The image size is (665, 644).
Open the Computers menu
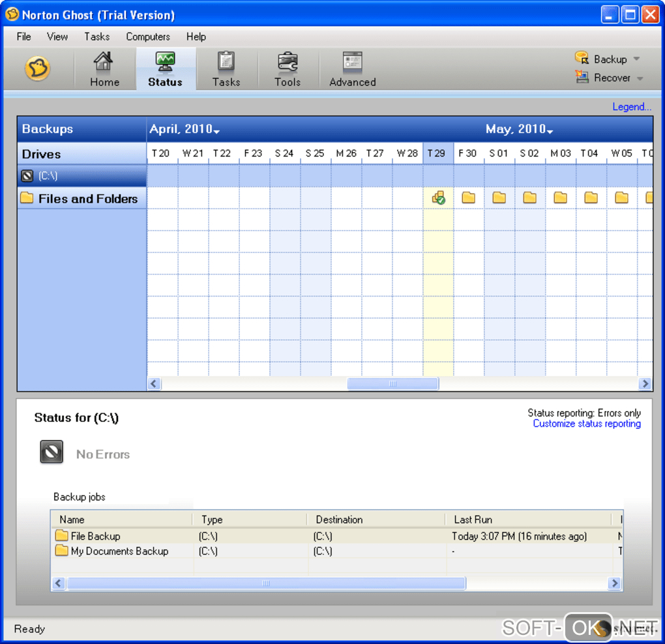tap(148, 37)
